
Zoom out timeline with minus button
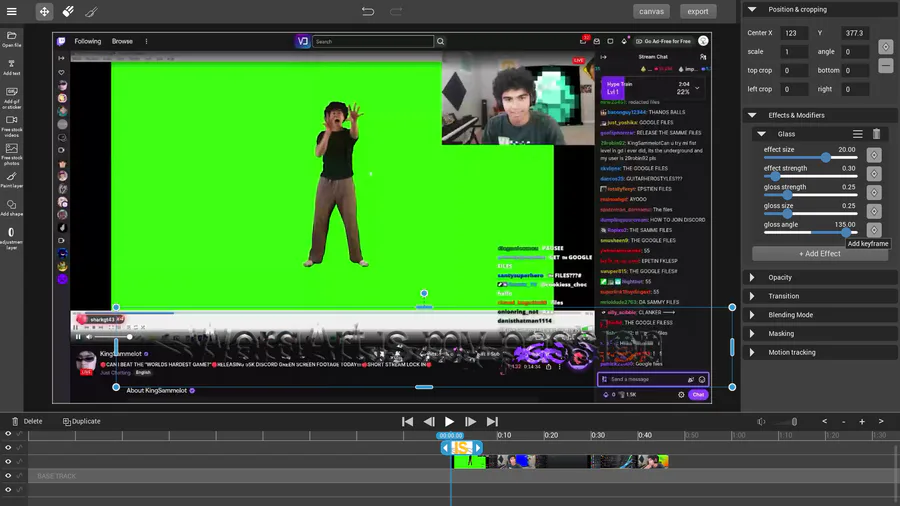coord(843,422)
